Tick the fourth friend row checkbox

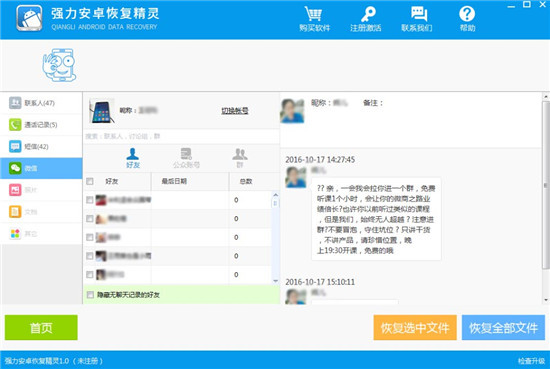click(x=90, y=256)
